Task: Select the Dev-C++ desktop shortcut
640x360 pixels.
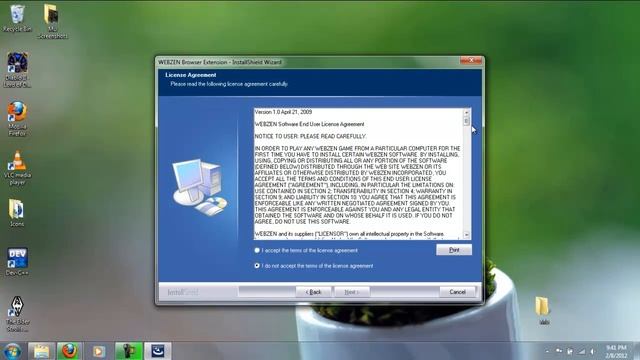Action: point(17,261)
